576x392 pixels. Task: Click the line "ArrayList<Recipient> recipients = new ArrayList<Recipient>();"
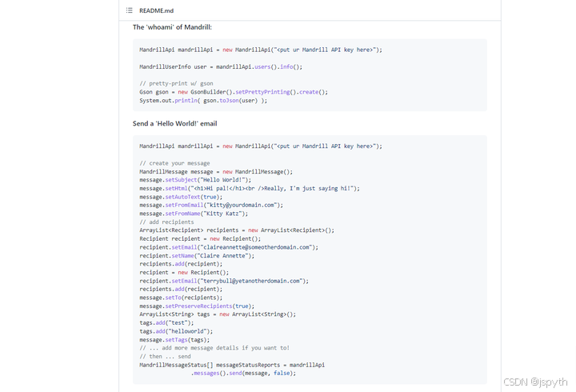(237, 230)
